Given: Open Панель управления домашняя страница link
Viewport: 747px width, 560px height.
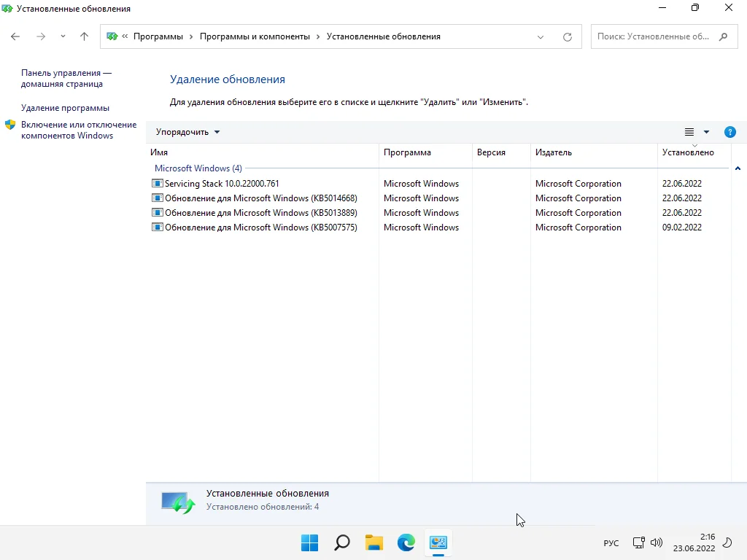Looking at the screenshot, I should 66,79.
